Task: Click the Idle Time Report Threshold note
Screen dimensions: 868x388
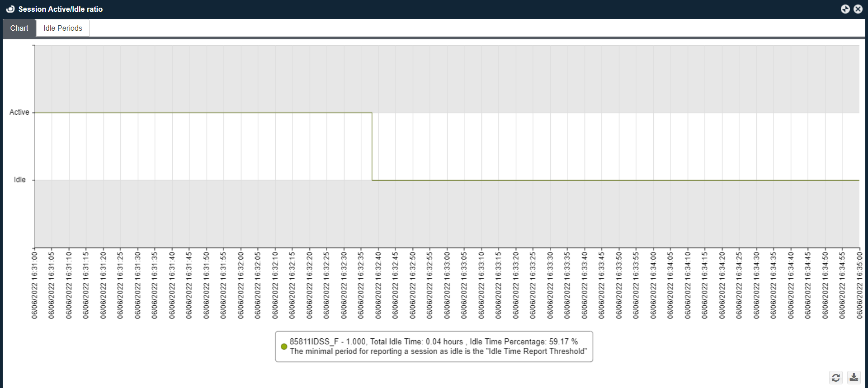Action: (438, 351)
